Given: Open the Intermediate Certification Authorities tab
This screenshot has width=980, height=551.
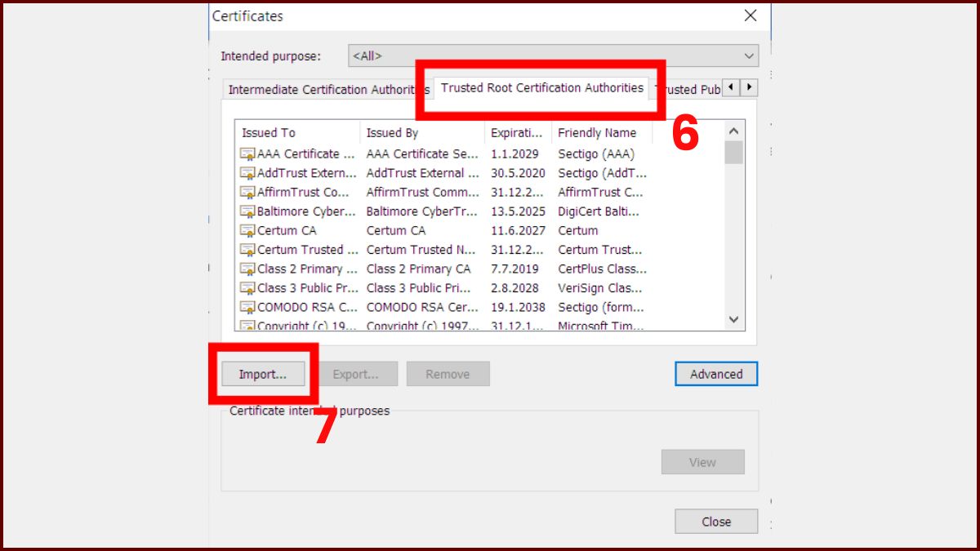Looking at the screenshot, I should (x=326, y=89).
